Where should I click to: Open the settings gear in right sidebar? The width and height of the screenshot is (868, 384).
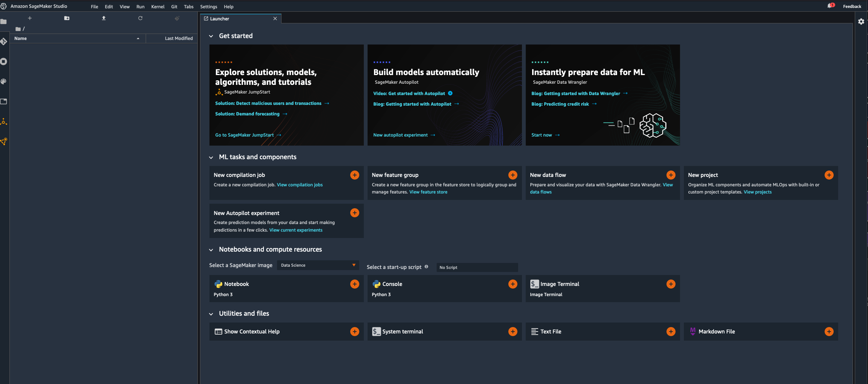click(x=861, y=22)
